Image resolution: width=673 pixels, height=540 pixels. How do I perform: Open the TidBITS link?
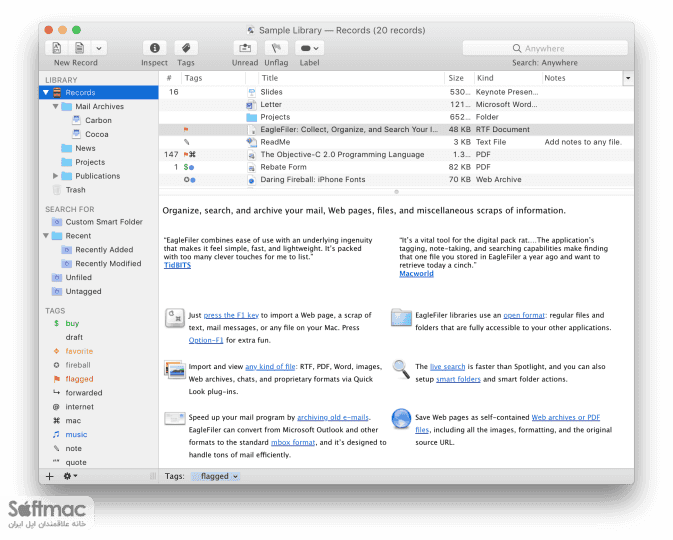tap(177, 265)
